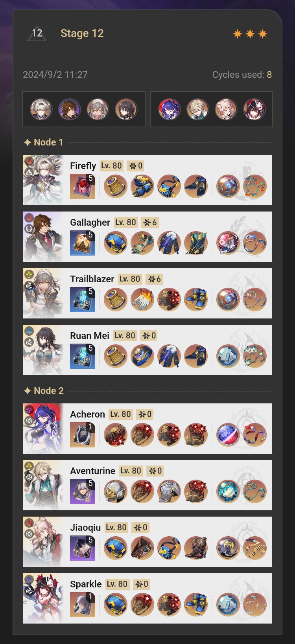Screen dimensions: 295x644
Task: Click the Stage 12 title
Action: (x=82, y=33)
